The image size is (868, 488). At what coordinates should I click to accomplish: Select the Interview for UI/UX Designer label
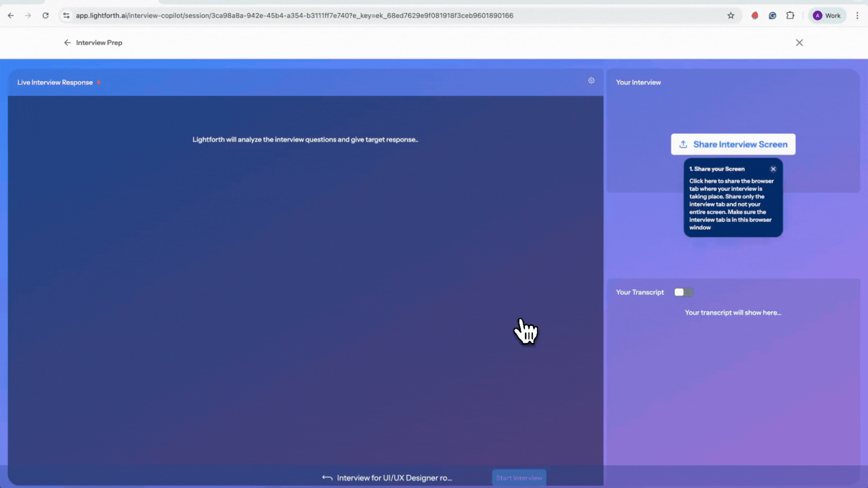click(x=394, y=478)
